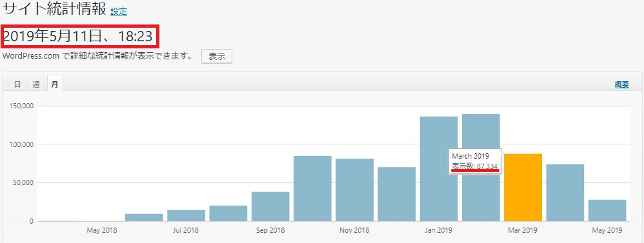Click the September 2018 bar
The height and width of the screenshot is (243, 644).
click(x=270, y=206)
